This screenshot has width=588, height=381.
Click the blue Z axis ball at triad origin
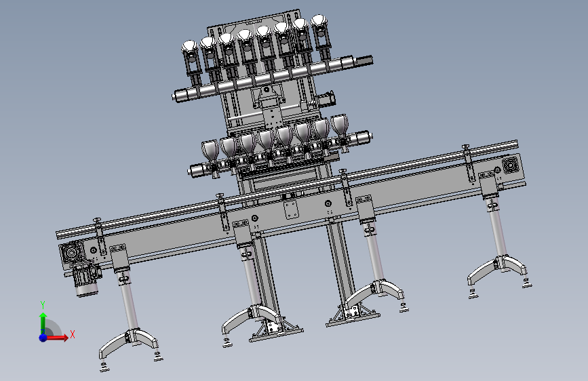[43, 338]
